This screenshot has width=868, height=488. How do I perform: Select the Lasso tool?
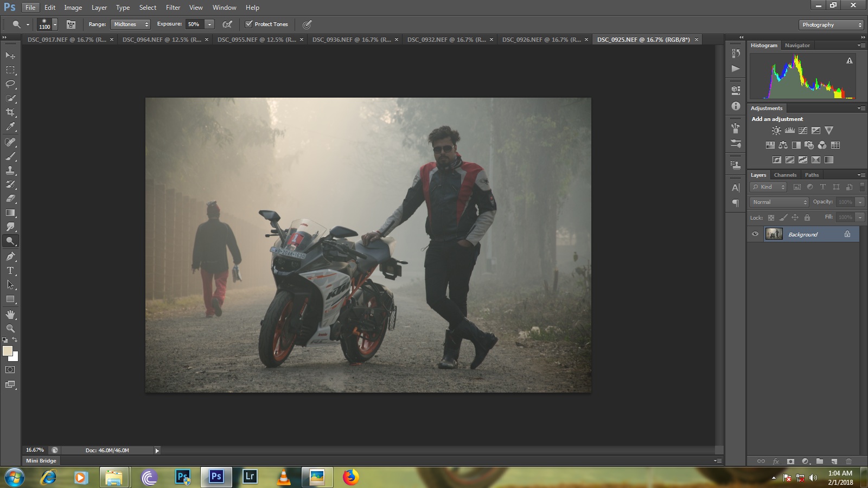(x=10, y=84)
